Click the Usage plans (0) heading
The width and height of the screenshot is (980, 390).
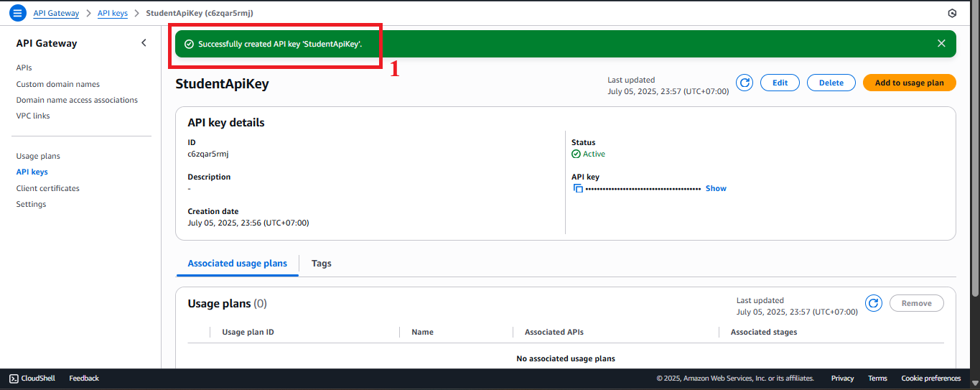(x=227, y=303)
